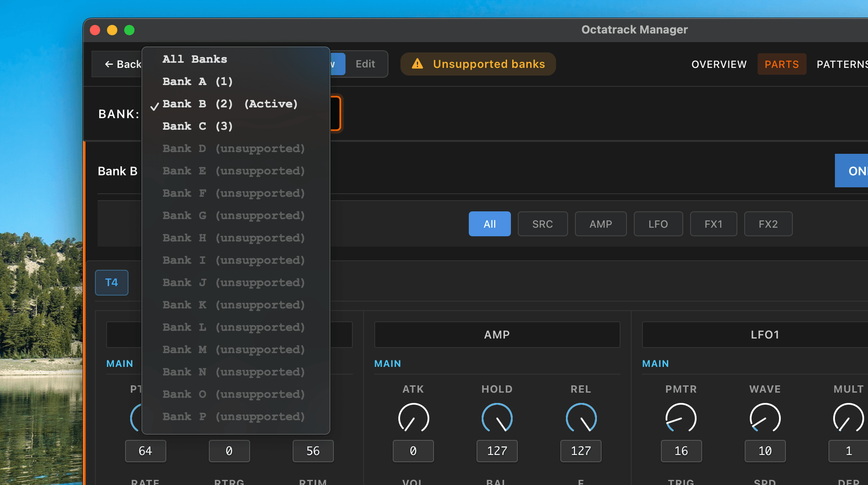Enable the FX2 filter

768,224
